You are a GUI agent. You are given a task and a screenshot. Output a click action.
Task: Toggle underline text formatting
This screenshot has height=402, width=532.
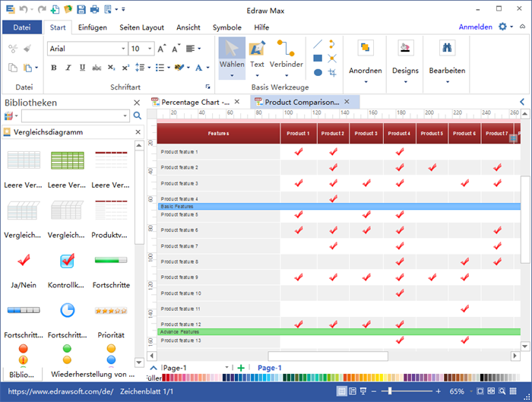83,68
